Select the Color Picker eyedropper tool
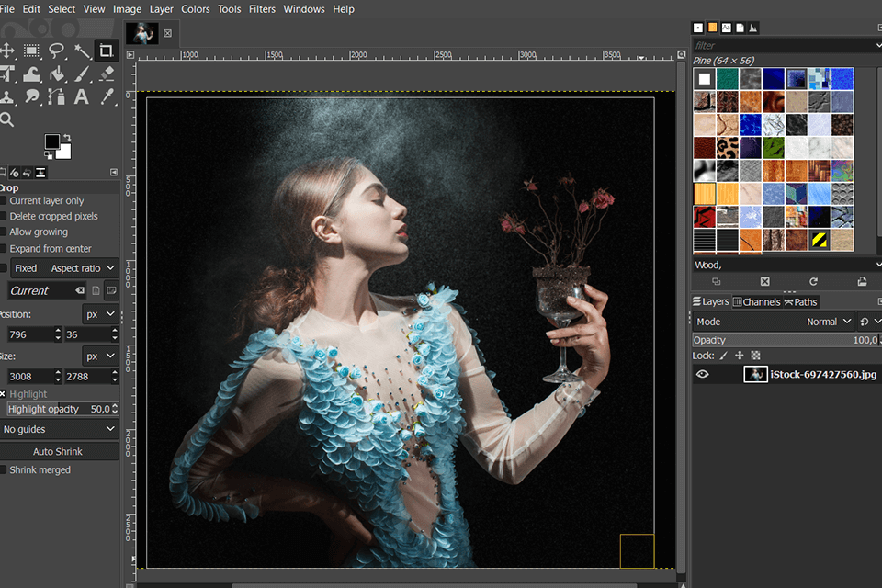 (x=107, y=96)
